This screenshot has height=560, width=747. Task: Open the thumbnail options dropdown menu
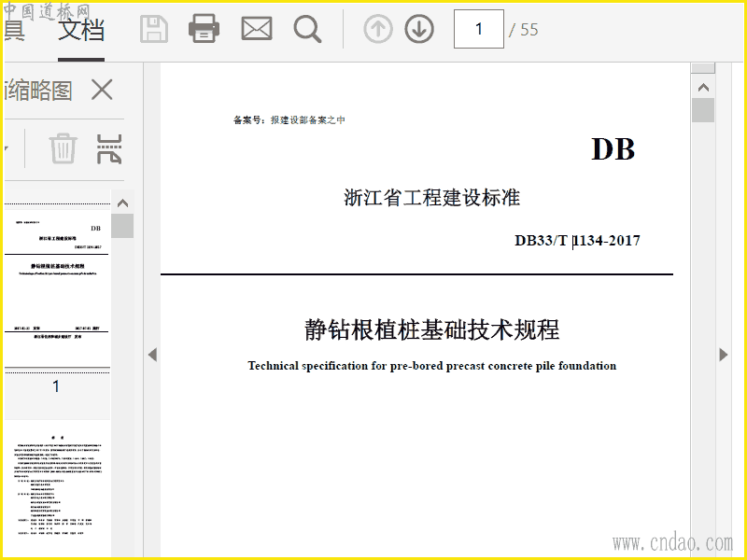click(x=6, y=147)
